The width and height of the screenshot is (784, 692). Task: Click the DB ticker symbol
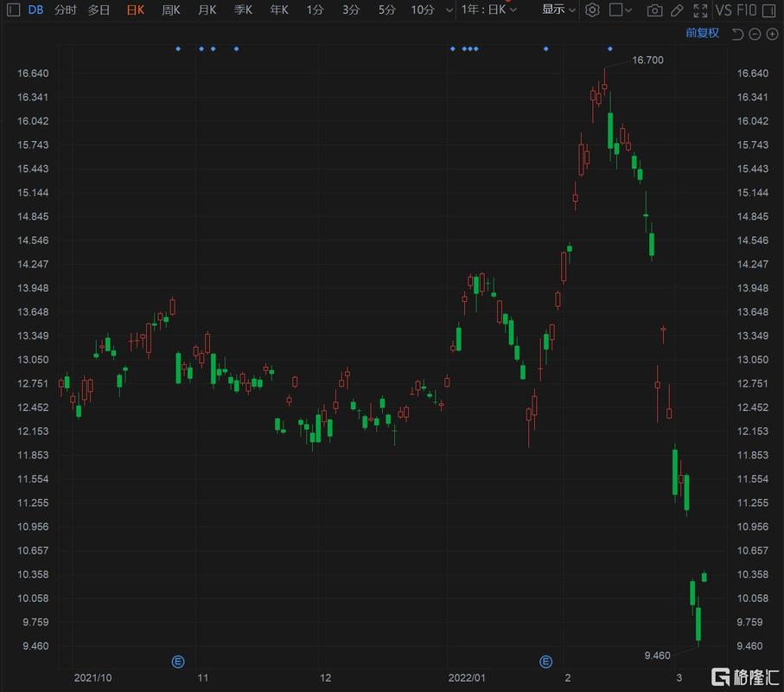(x=35, y=10)
